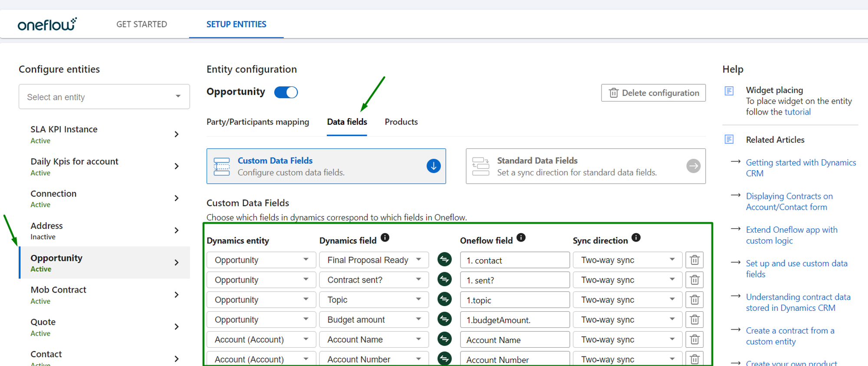
Task: Expand the Address entity chevron
Action: point(177,231)
